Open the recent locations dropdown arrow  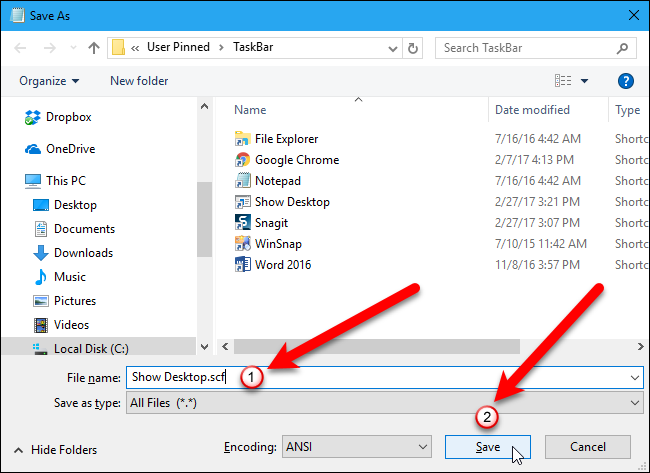coord(73,48)
